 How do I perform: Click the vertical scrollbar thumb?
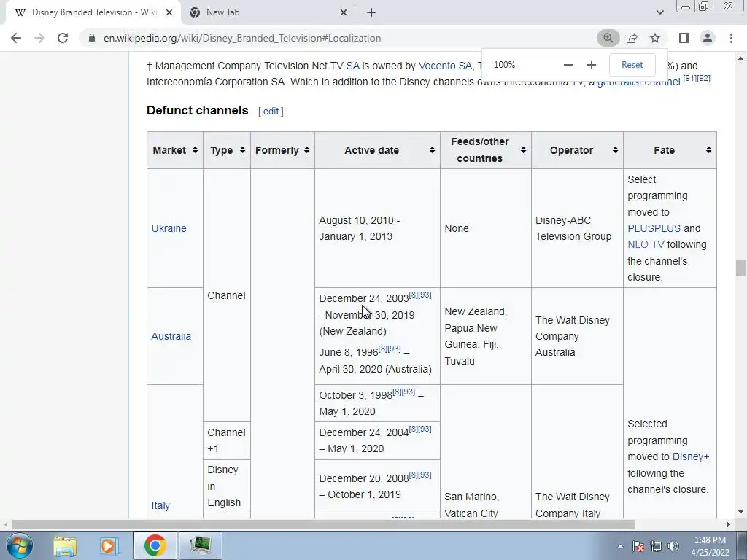(740, 268)
